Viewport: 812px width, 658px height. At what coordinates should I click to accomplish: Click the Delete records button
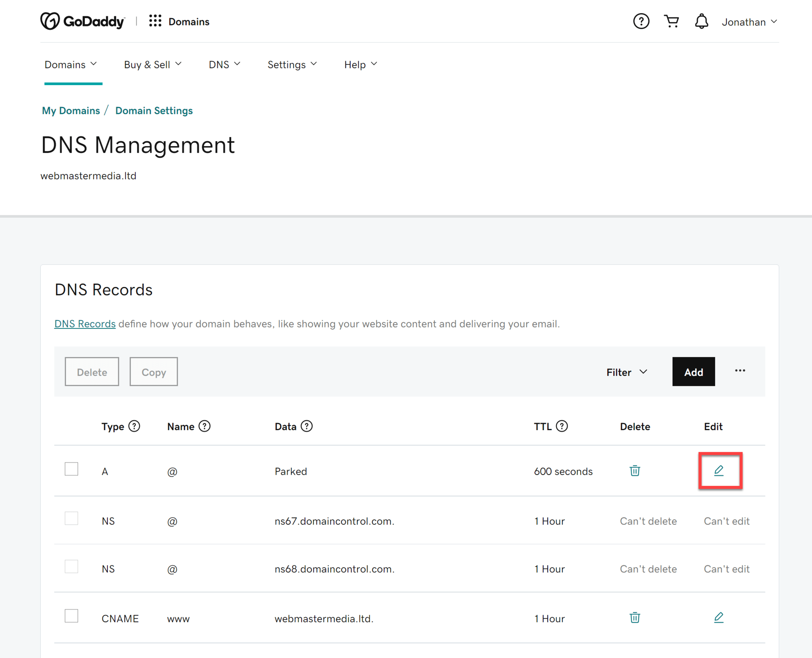coord(92,371)
